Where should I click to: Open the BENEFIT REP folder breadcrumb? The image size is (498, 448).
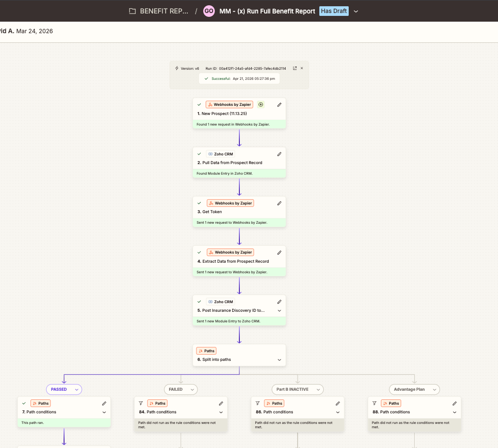tap(159, 11)
